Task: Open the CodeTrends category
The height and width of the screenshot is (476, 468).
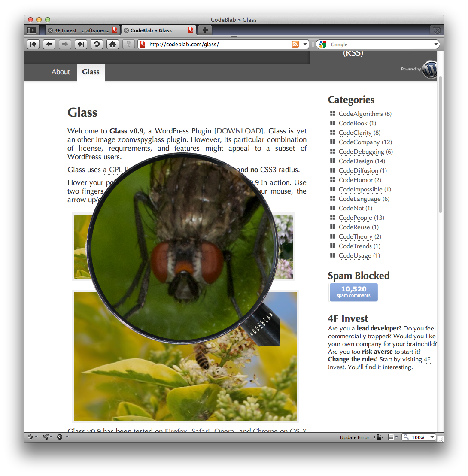Action: pyautogui.click(x=355, y=246)
